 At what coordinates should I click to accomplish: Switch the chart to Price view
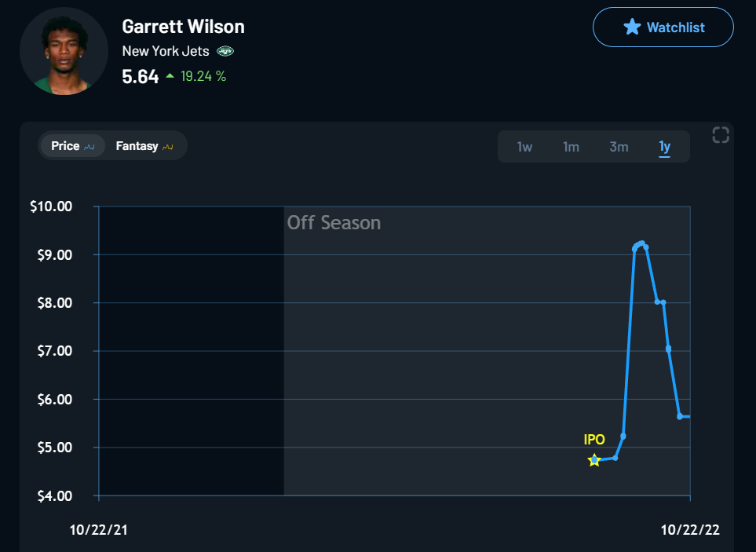click(x=72, y=146)
